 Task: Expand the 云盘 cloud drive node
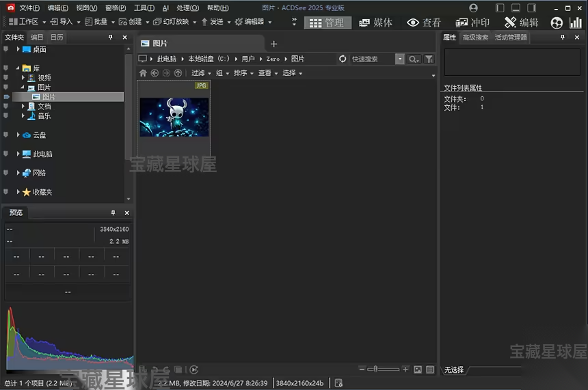tap(18, 135)
